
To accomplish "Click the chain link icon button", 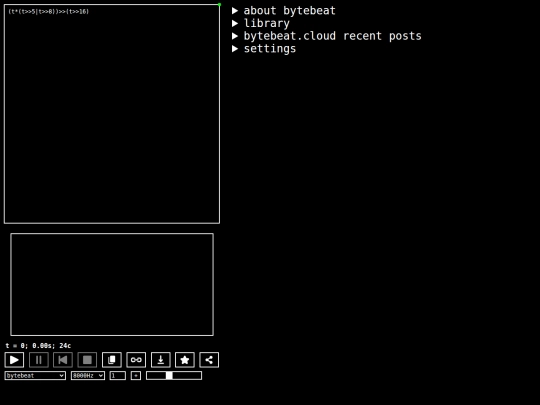I will [x=136, y=360].
